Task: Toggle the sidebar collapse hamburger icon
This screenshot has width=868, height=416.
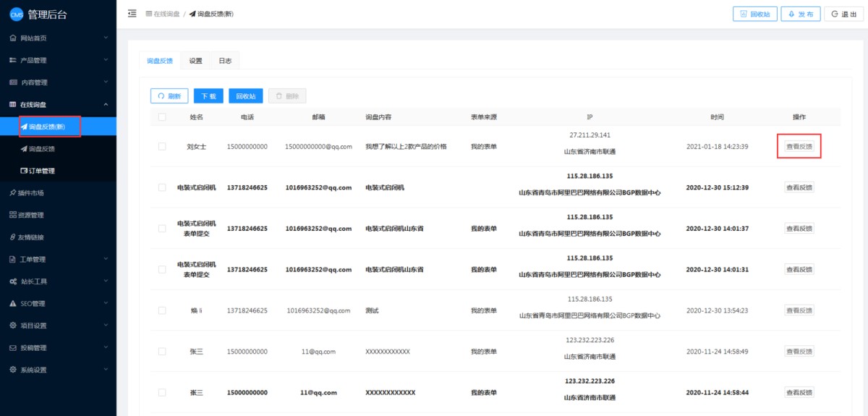Action: click(132, 14)
